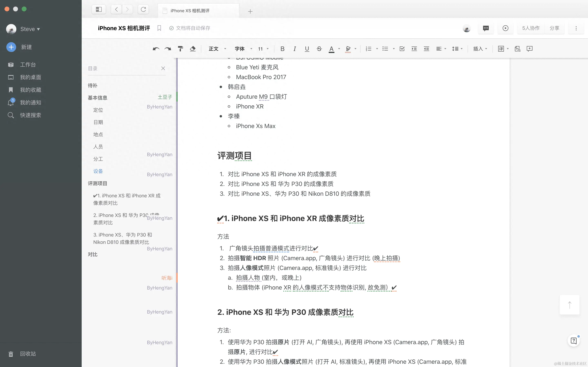Jump to 评测项目 in outline

tap(97, 183)
